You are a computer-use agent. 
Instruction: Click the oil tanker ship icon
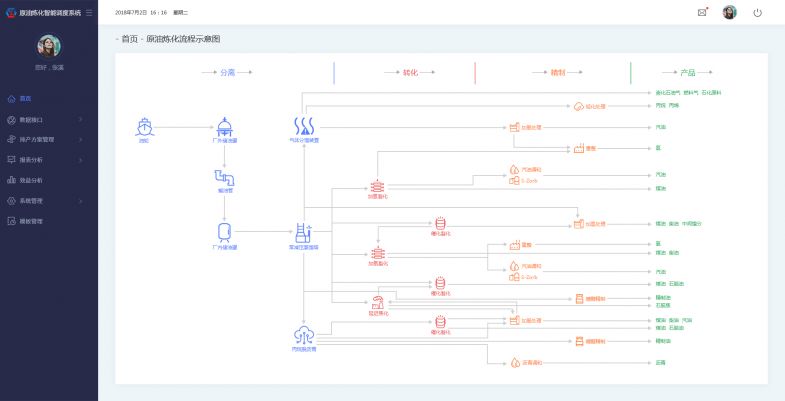click(144, 126)
